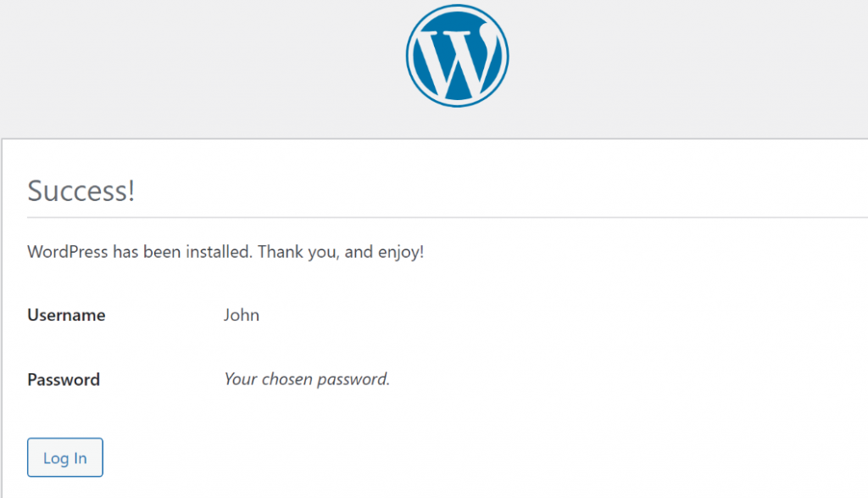This screenshot has height=498, width=868.
Task: Click the circular logo above the panel
Action: tap(457, 55)
